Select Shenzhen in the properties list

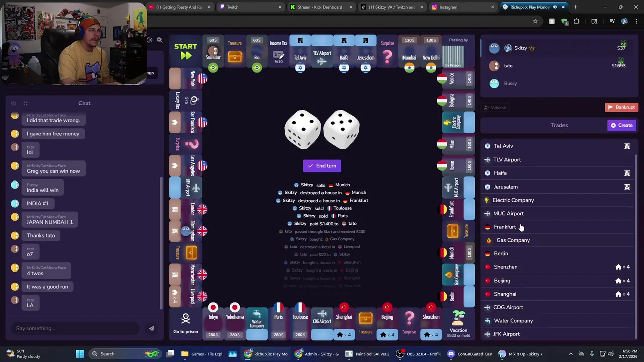click(557, 267)
